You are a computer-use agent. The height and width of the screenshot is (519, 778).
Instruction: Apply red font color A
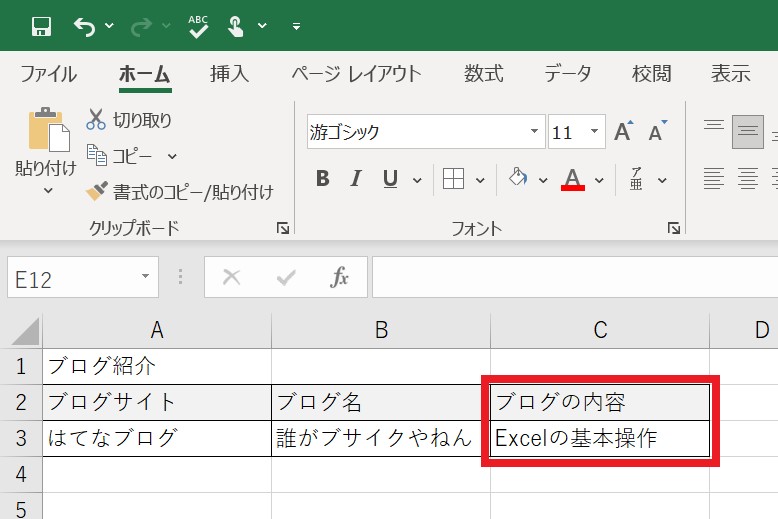[x=573, y=179]
